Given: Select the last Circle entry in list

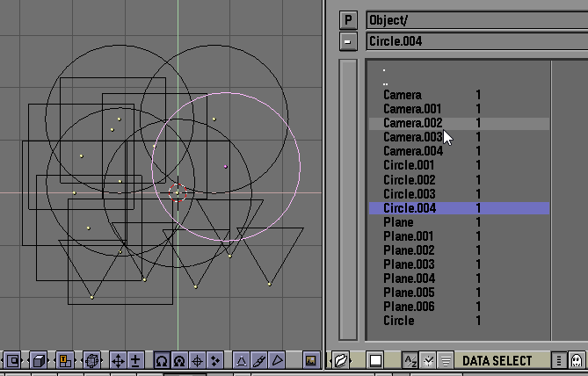Looking at the screenshot, I should [459, 321].
